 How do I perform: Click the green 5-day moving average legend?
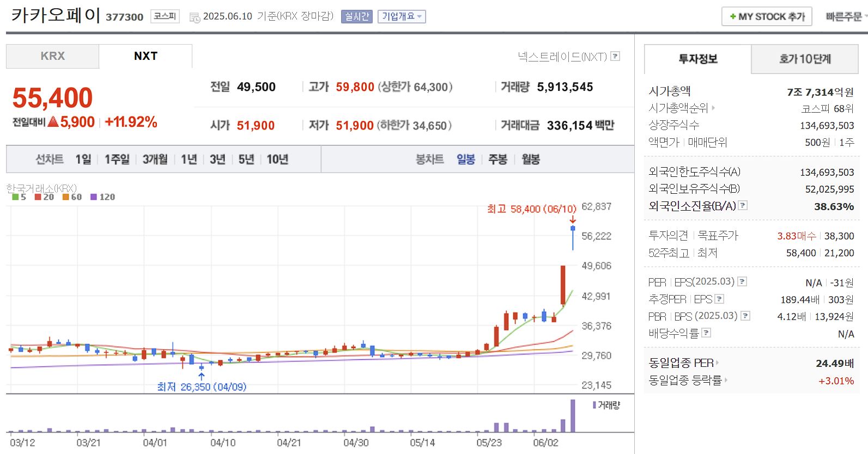tap(19, 197)
